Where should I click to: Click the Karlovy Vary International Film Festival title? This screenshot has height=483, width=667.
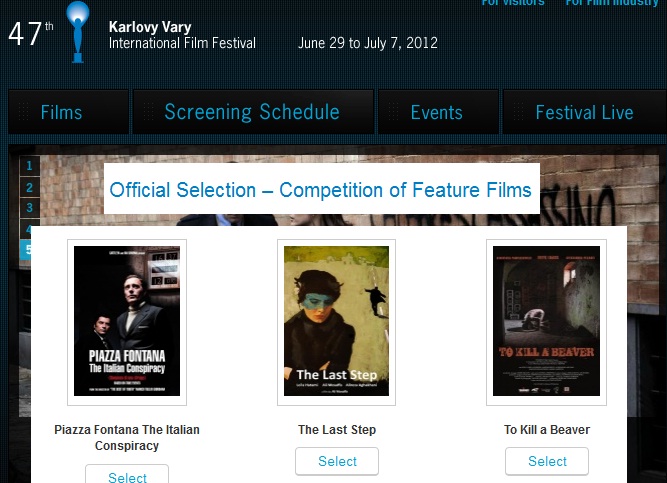[182, 35]
